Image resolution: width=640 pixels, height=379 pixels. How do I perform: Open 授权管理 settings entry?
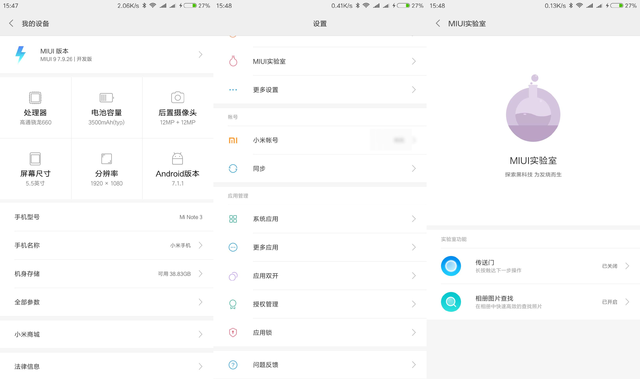click(x=320, y=304)
